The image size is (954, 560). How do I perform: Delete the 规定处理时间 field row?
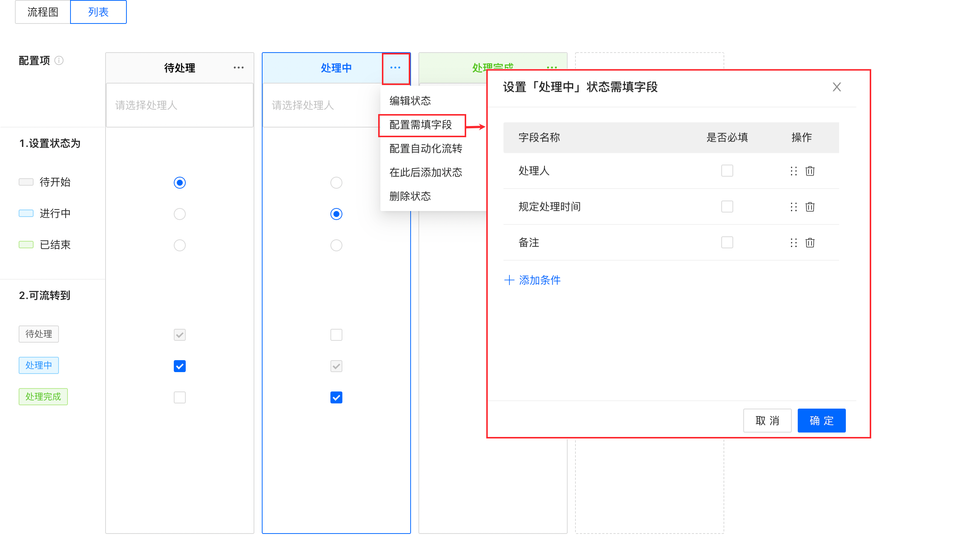[x=810, y=207]
